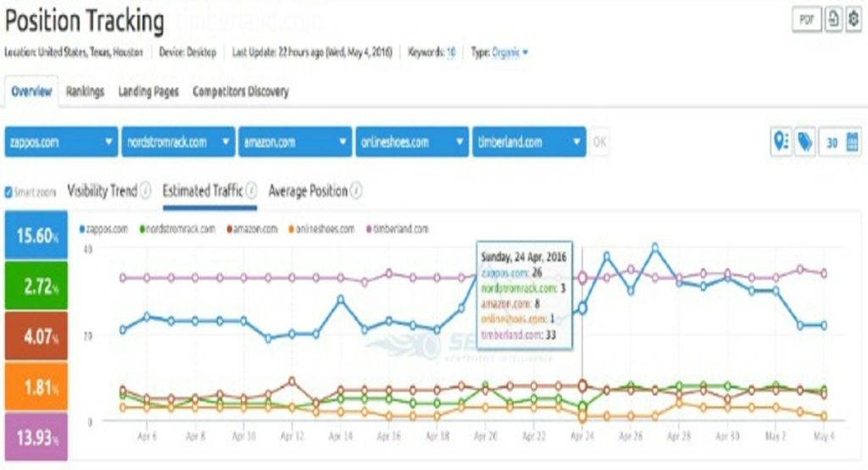The image size is (868, 470).
Task: Click the Location United States, Texas, Houston text
Action: (x=74, y=52)
